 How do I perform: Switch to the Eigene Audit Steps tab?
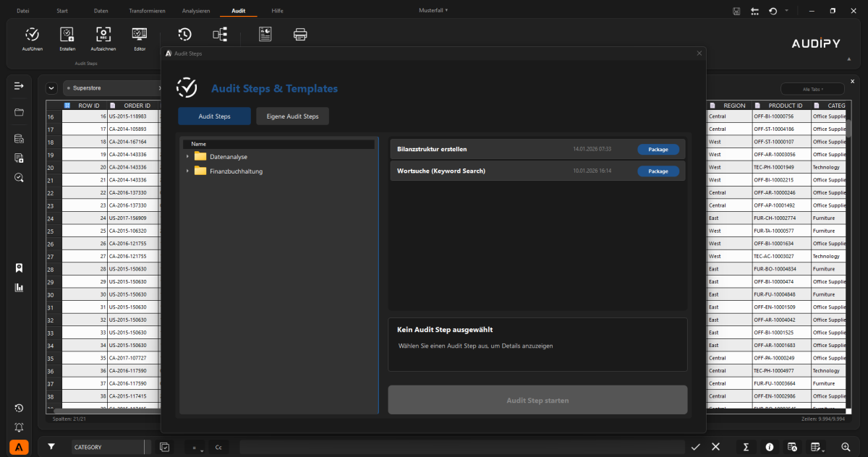pos(292,116)
